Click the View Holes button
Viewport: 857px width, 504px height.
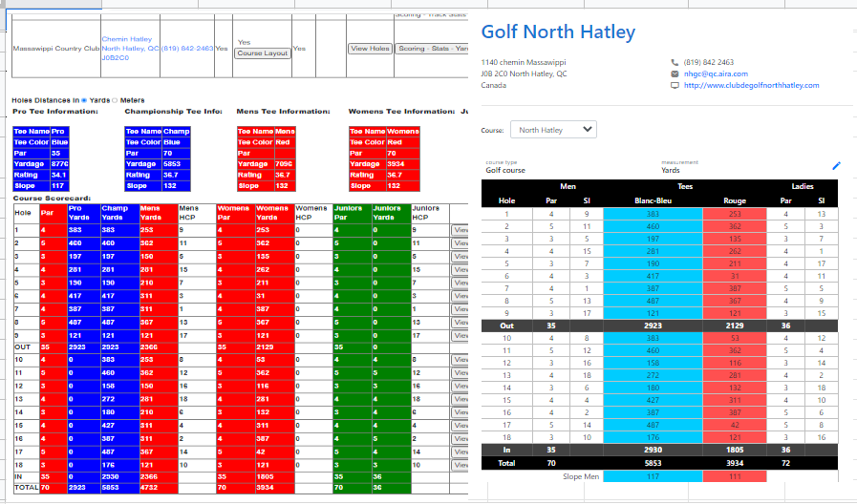(370, 49)
